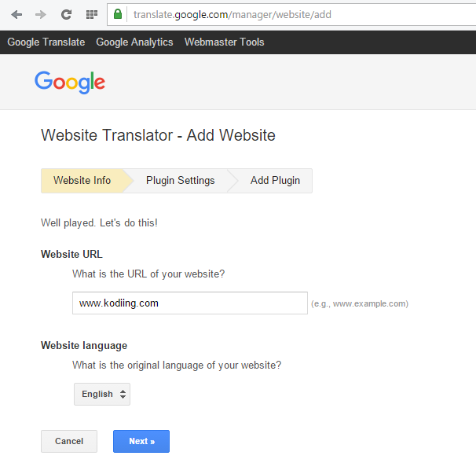476x474 pixels.
Task: Click the Next » button
Action: (x=141, y=441)
